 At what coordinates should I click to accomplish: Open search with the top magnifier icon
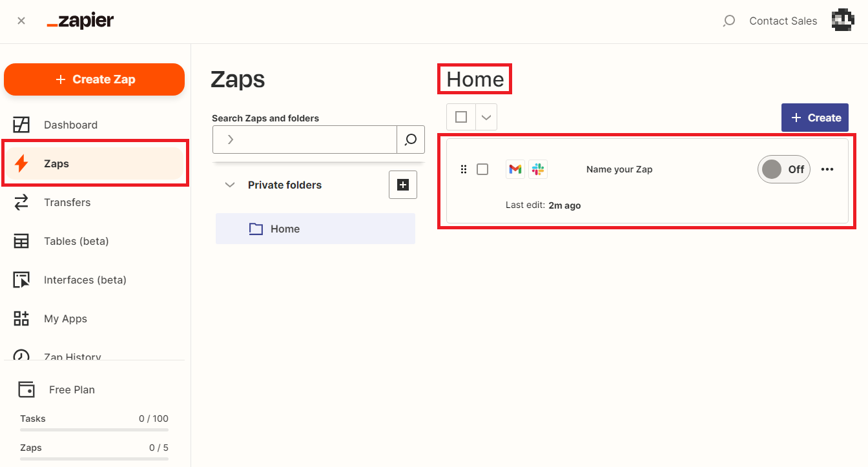pyautogui.click(x=728, y=21)
